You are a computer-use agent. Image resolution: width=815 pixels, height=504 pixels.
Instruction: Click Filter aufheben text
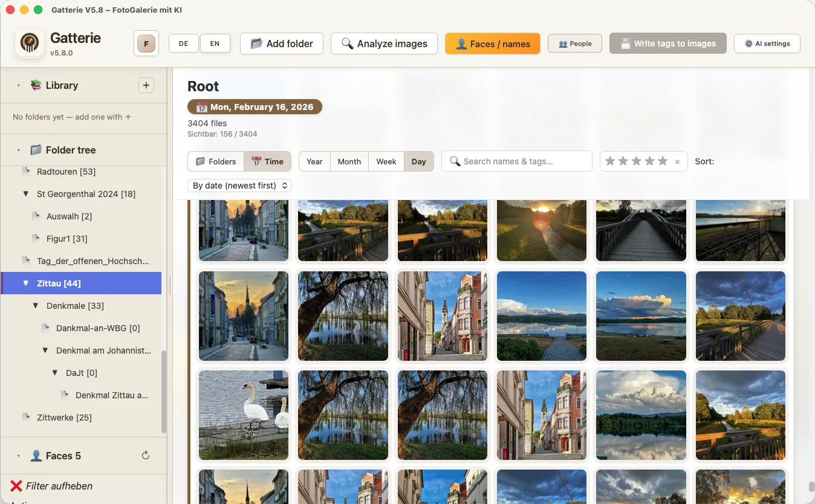(59, 486)
